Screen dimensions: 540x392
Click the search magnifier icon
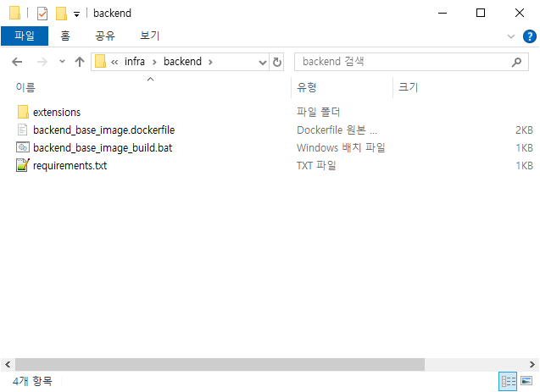click(516, 63)
